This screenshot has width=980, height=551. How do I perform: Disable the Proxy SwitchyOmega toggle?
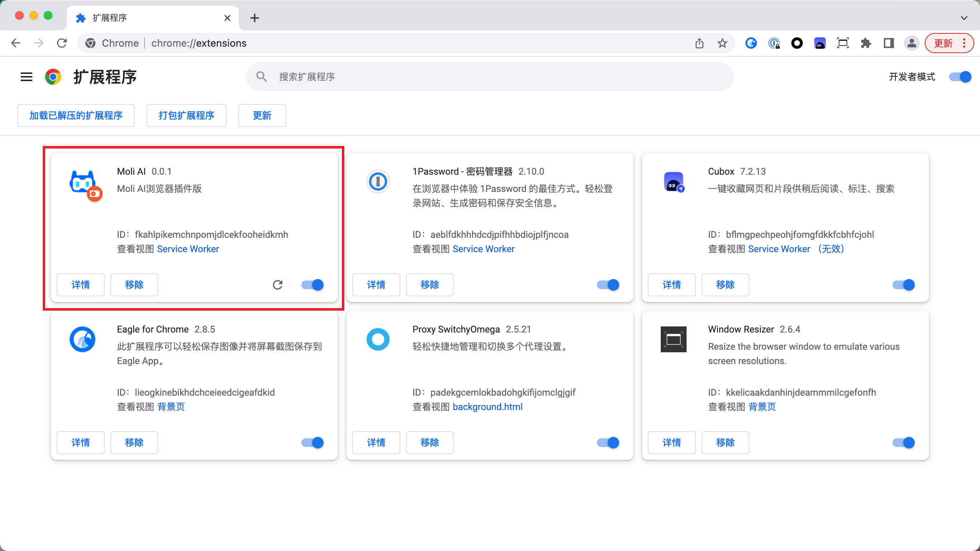point(608,443)
